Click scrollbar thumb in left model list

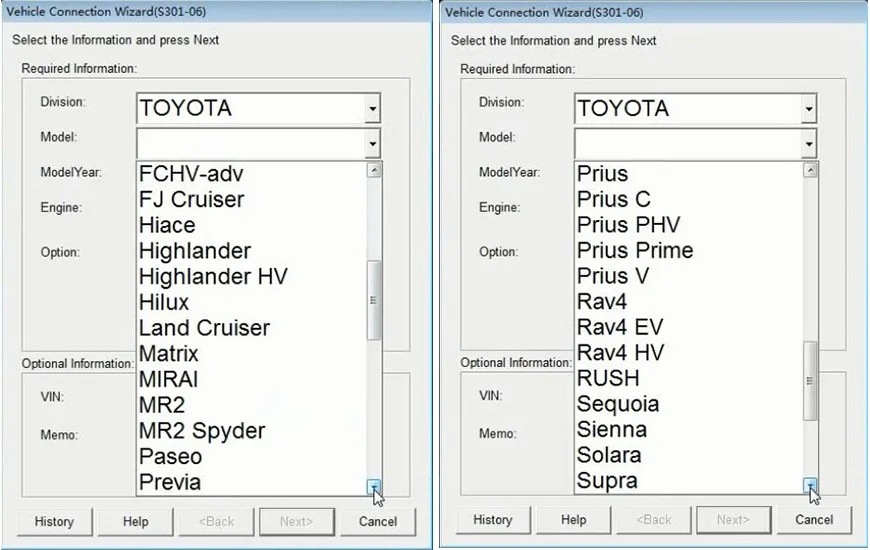pyautogui.click(x=374, y=300)
